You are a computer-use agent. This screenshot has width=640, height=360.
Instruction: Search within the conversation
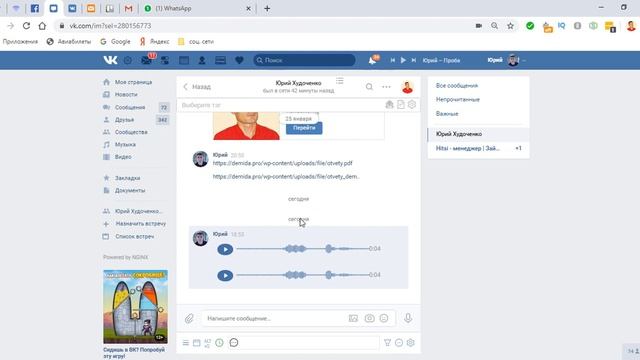coord(369,87)
